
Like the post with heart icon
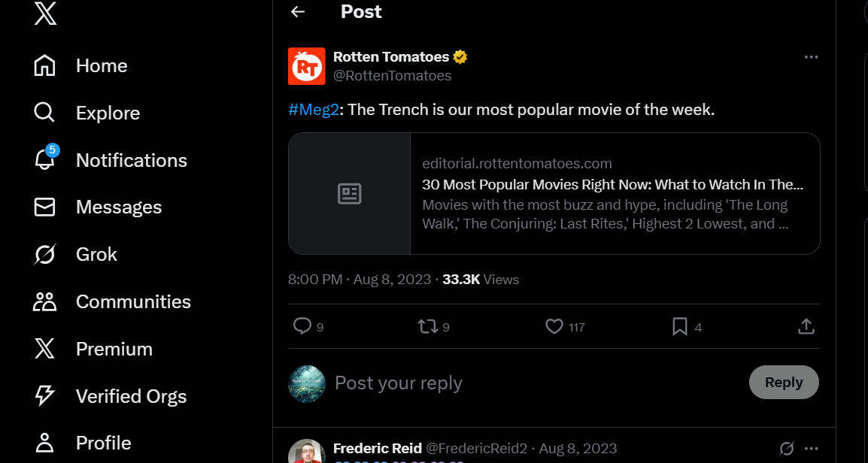[x=554, y=326]
